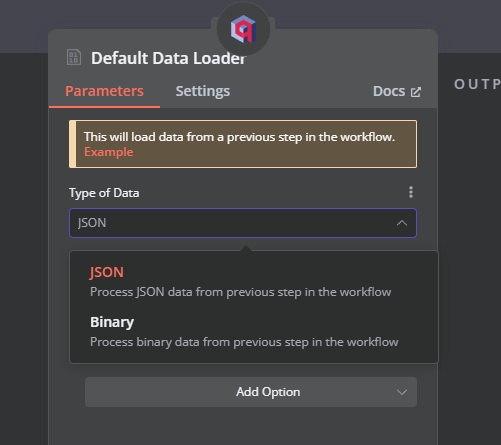Click the OUTPUT panel heading
Screen dimensions: 501x445
pyautogui.click(x=477, y=84)
